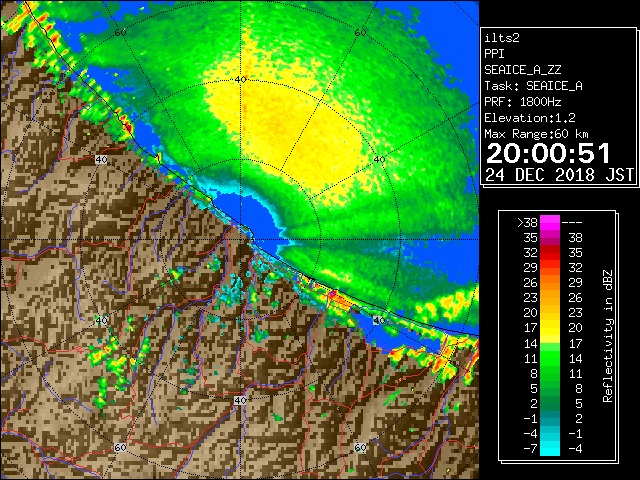Pick the orange band of the reflectivity legend

tap(550, 283)
